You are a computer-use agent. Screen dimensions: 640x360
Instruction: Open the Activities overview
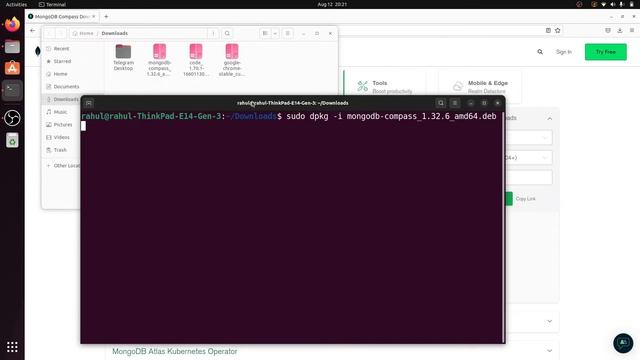pyautogui.click(x=16, y=4)
